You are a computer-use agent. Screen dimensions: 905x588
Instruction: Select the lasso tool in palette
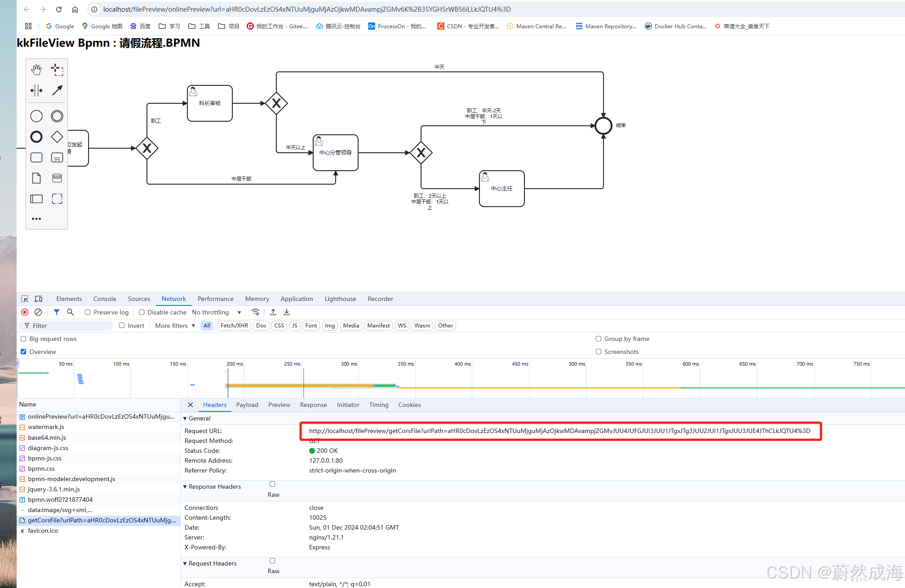57,70
